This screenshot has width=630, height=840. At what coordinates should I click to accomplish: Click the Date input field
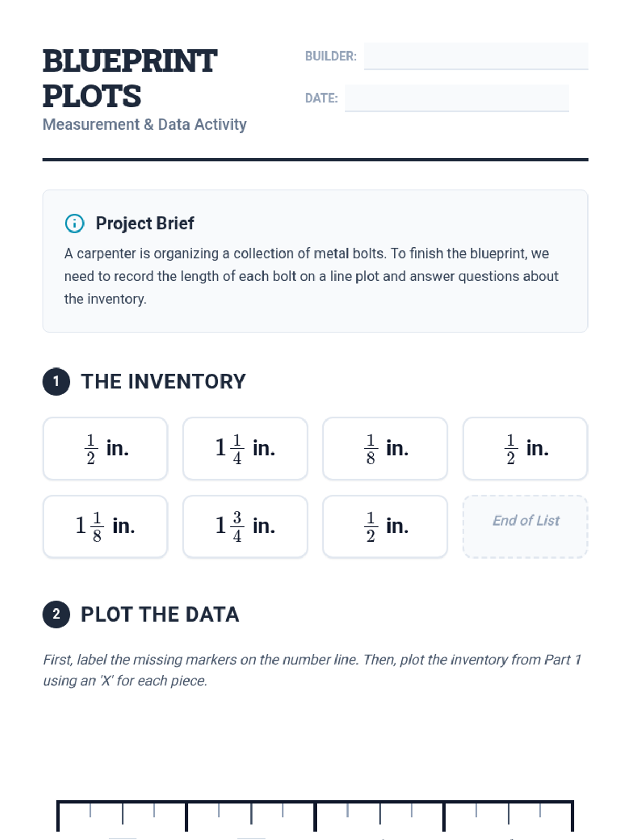point(456,98)
